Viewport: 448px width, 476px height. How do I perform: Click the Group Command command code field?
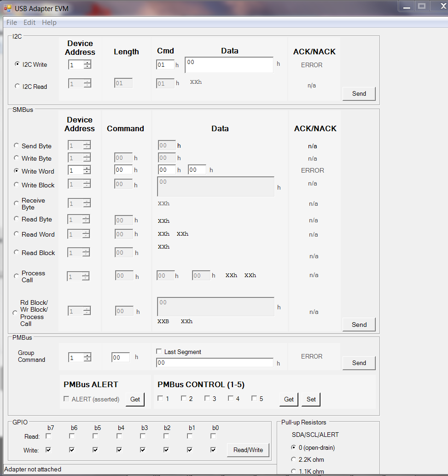121,357
